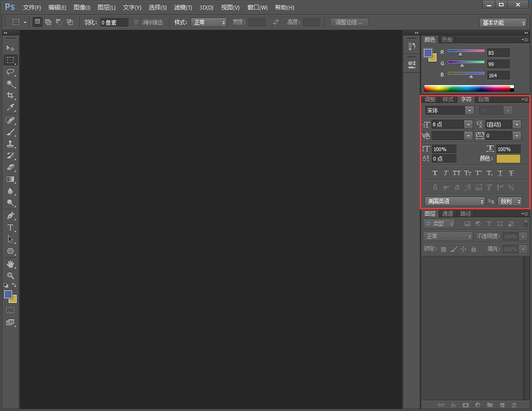The width and height of the screenshot is (532, 411).
Task: Expand the 基本功能 workspace dropdown
Action: (x=503, y=23)
